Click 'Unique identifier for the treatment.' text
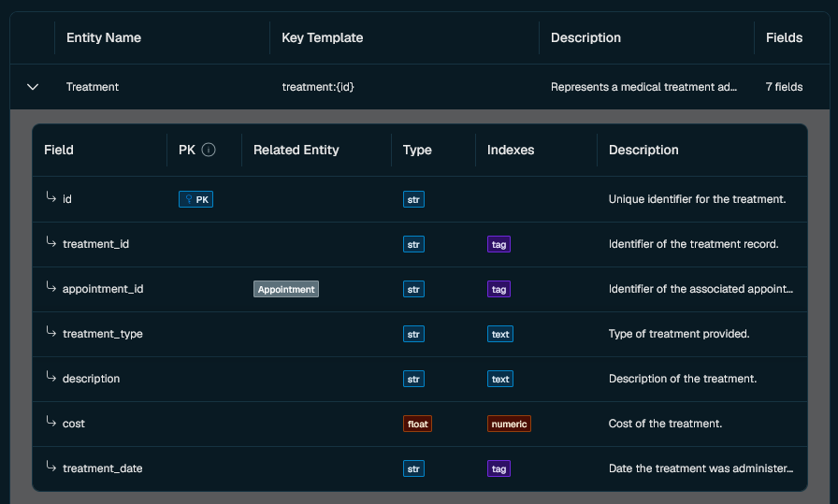 point(697,199)
